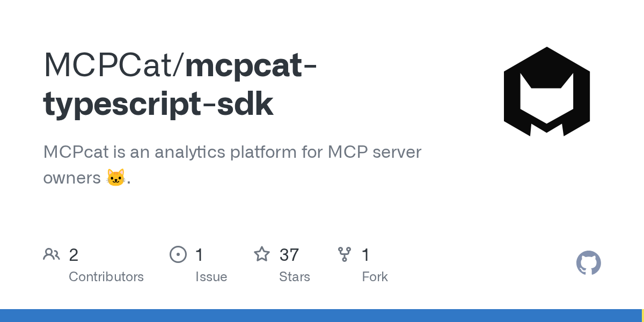Click the Stars star icon

262,254
